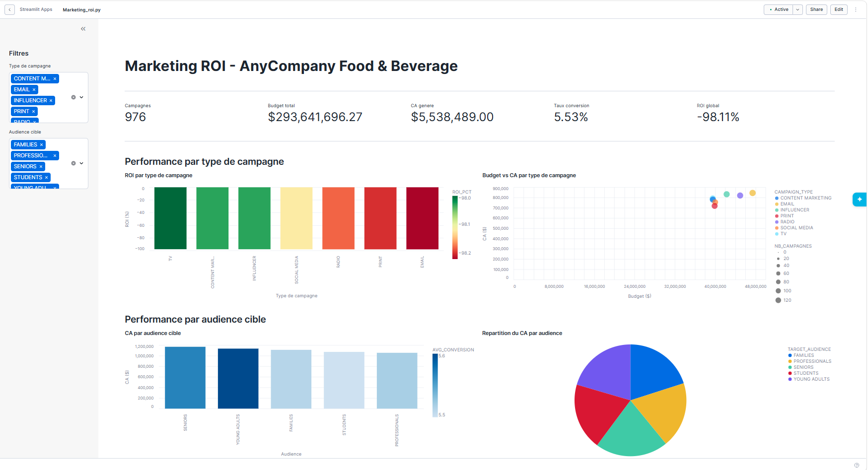Click the help icon at bottom right
Viewport: 868px width, 470px height.
(x=857, y=465)
